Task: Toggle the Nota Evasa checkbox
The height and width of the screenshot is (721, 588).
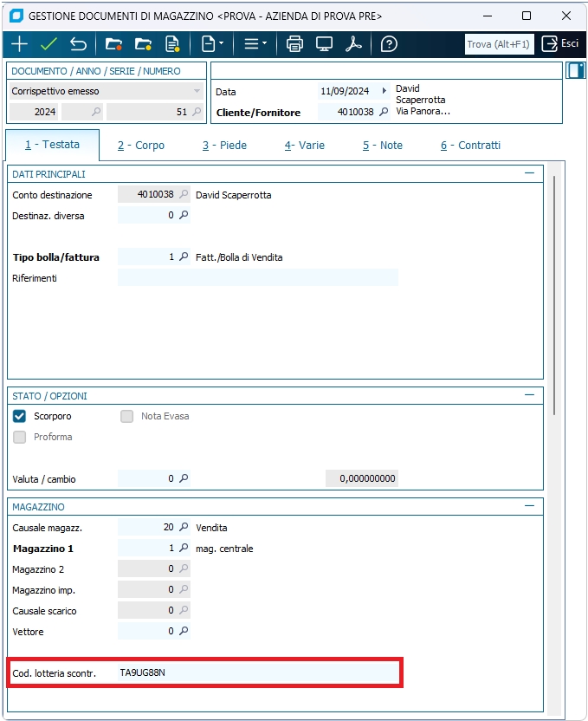Action: pos(126,416)
